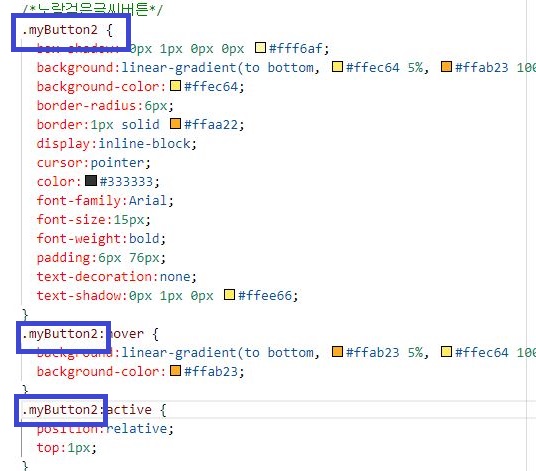
Task: Click the .myButton2 { selector line
Action: coord(67,30)
